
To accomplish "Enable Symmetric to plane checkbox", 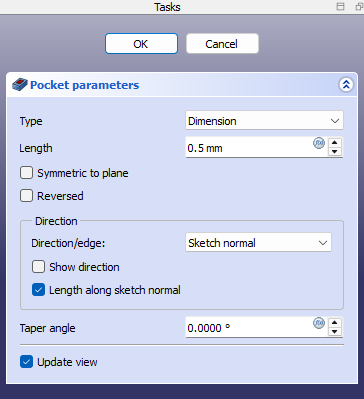I will [26, 173].
